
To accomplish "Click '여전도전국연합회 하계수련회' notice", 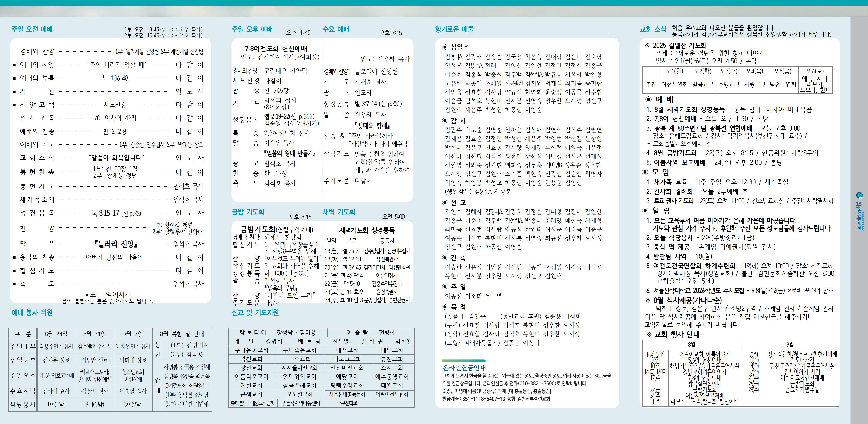I will (x=694, y=266).
